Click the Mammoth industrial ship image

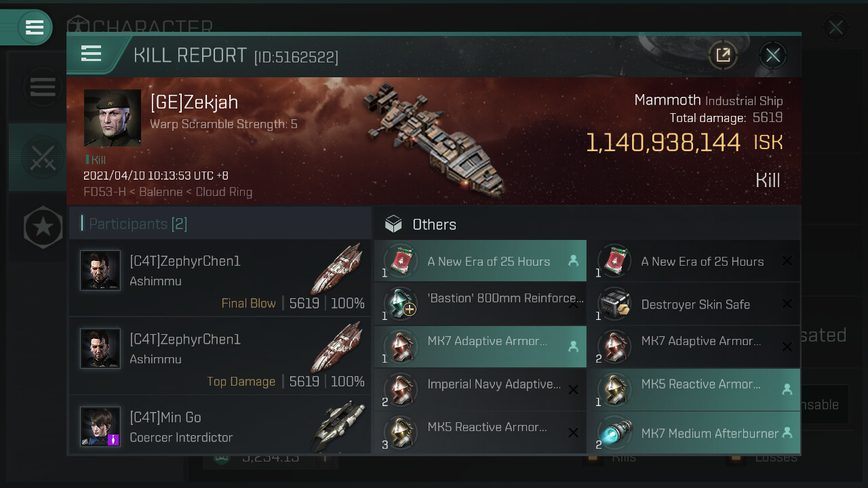click(434, 139)
